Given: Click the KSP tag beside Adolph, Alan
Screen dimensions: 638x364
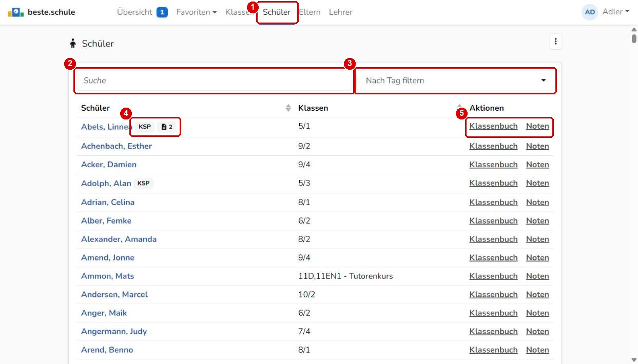Looking at the screenshot, I should (144, 183).
